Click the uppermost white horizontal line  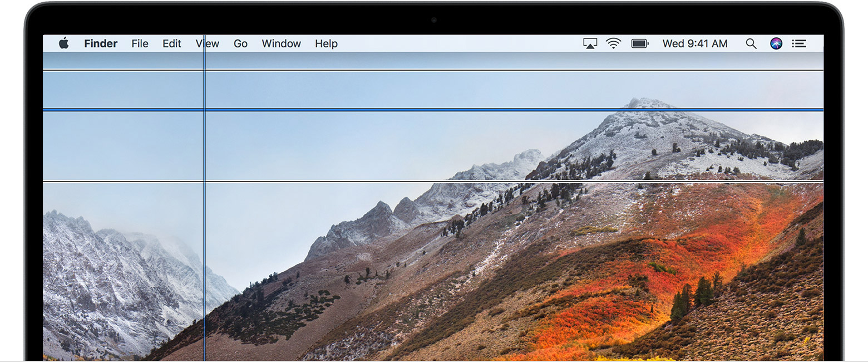tap(445, 70)
